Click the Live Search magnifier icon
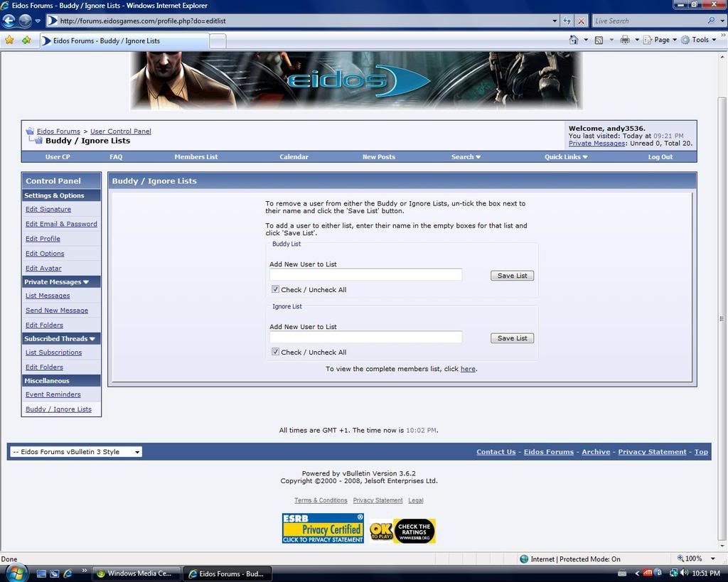The height and width of the screenshot is (582, 728). coord(712,21)
